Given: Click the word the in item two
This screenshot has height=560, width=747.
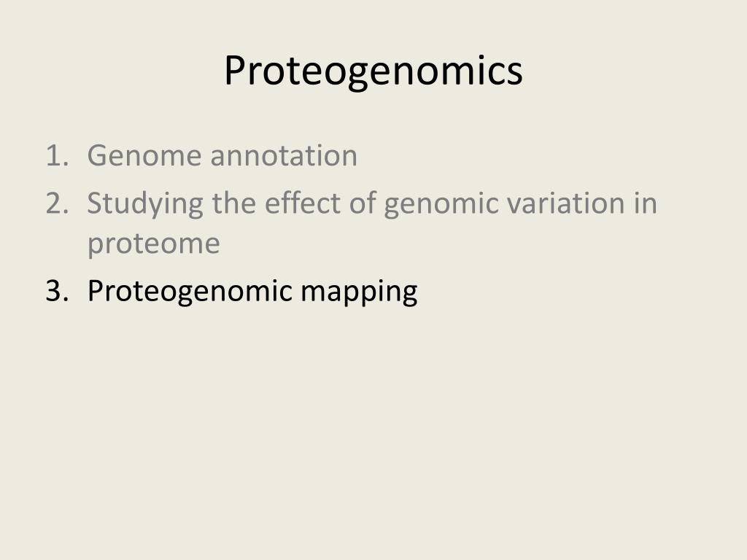Looking at the screenshot, I should pos(234,203).
